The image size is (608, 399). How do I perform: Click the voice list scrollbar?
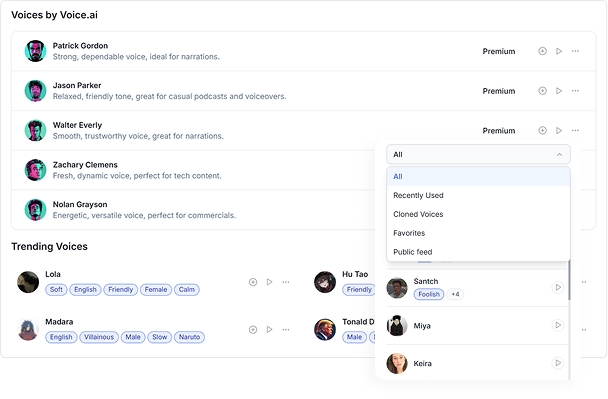pos(569,280)
